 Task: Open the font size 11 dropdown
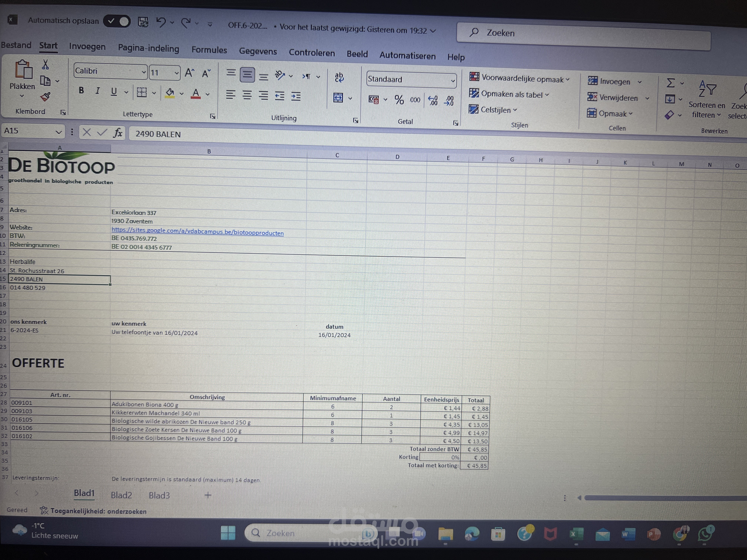click(176, 73)
